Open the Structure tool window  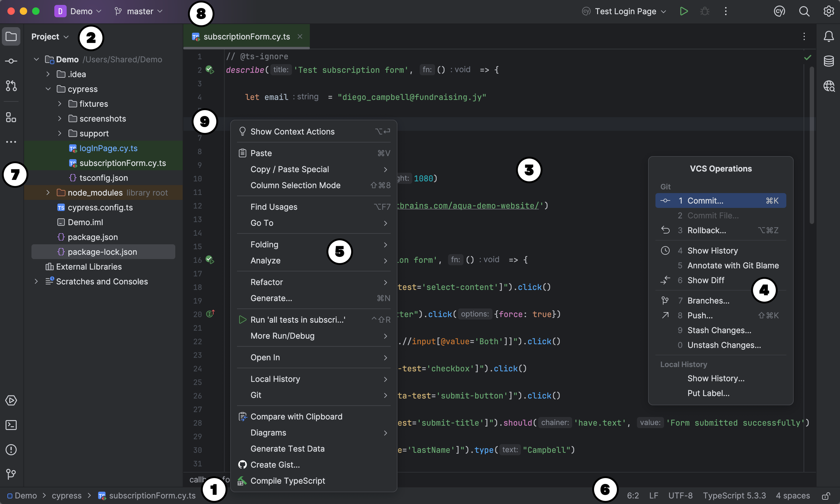[x=11, y=118]
